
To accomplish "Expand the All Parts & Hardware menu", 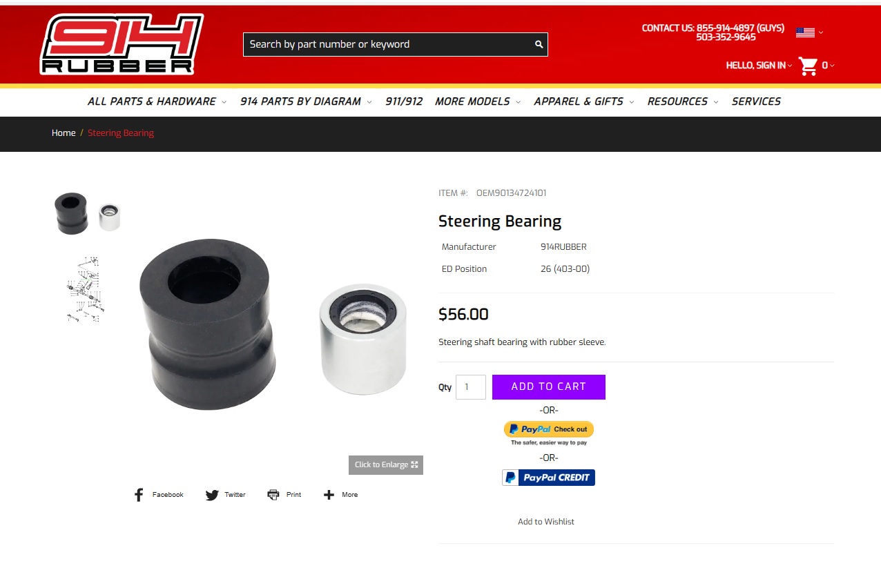I will [157, 101].
